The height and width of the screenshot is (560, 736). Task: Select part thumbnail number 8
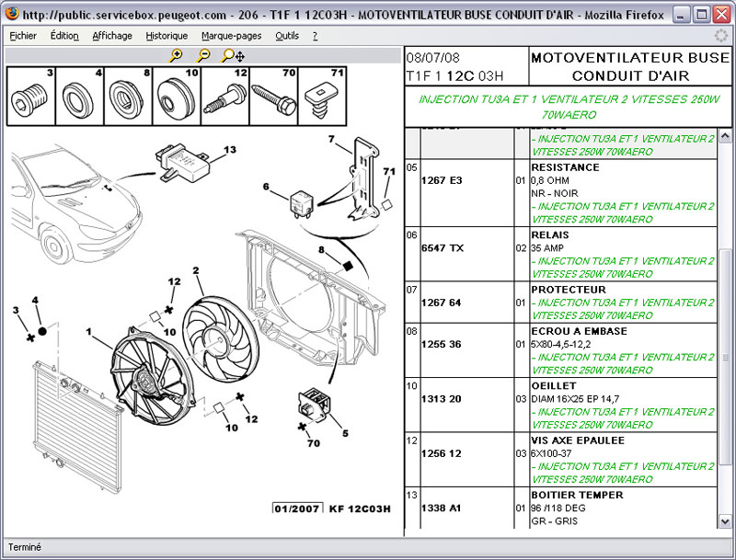pyautogui.click(x=128, y=97)
